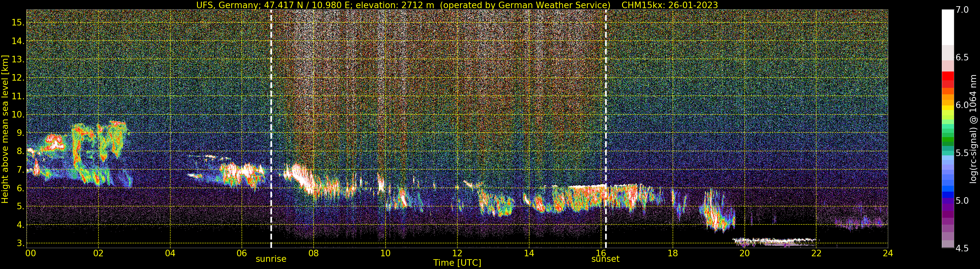This screenshot has width=980, height=269.
Task: Click the time axis tick "20"
Action: [x=744, y=253]
